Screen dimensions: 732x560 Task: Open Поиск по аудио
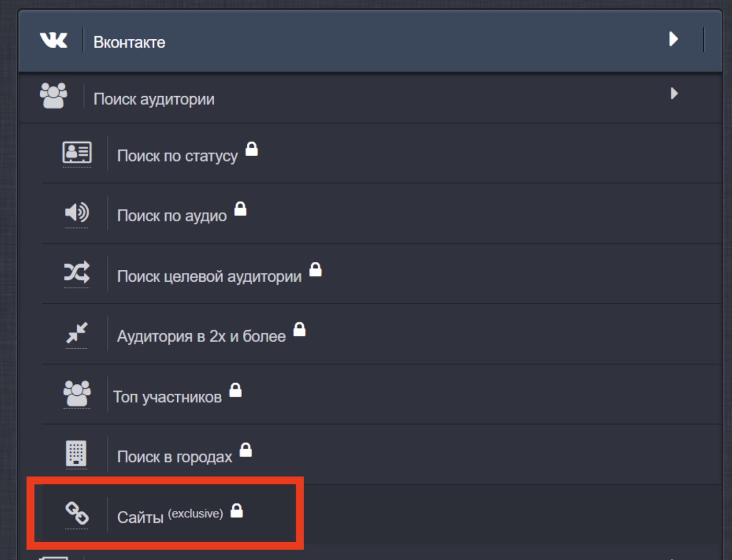(171, 215)
